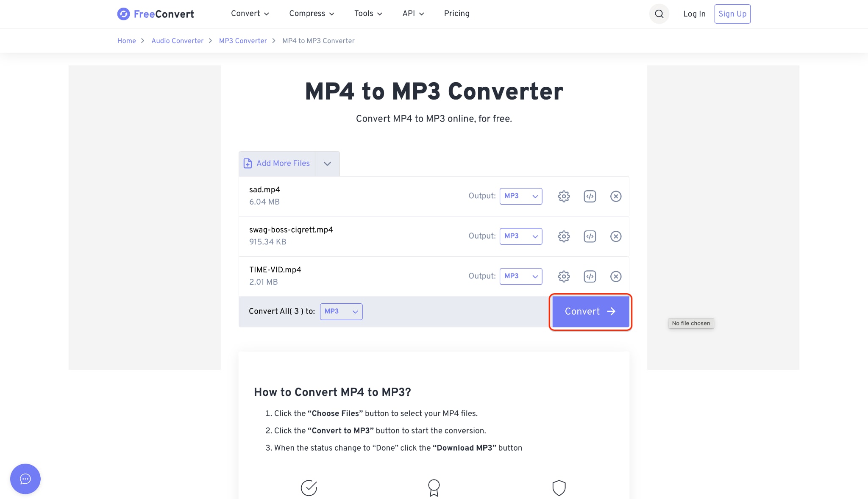Open the Convert menu in the navbar

(250, 14)
